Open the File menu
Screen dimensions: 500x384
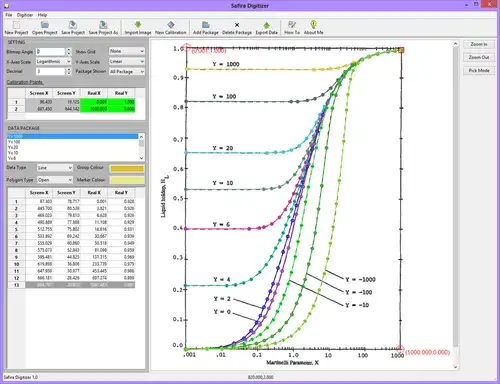click(x=9, y=15)
